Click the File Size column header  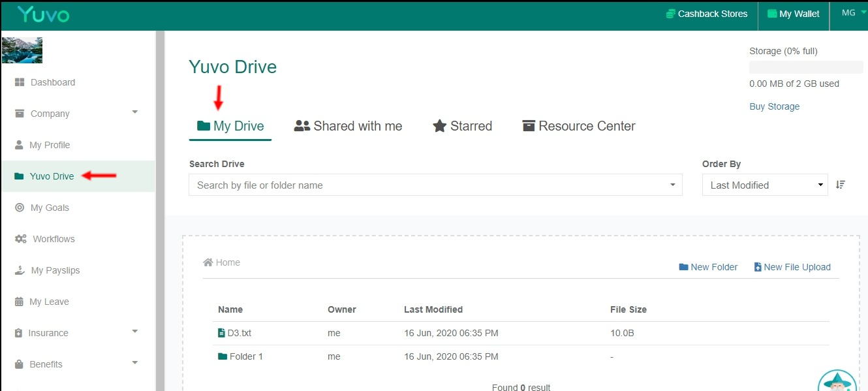tap(628, 309)
